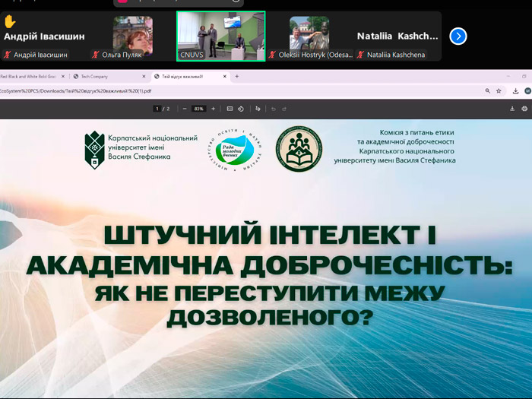Viewport: 532px width, 399px height.
Task: Bookmark this page with star icon
Action: tap(499, 90)
